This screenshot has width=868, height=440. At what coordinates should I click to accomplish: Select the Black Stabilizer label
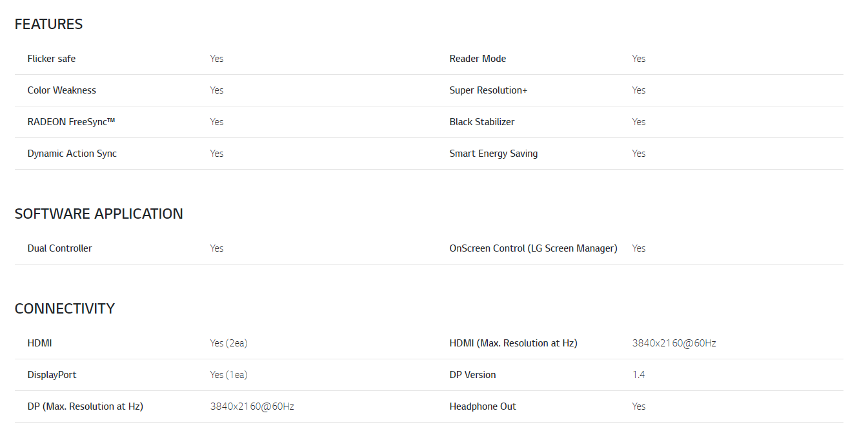pyautogui.click(x=482, y=122)
